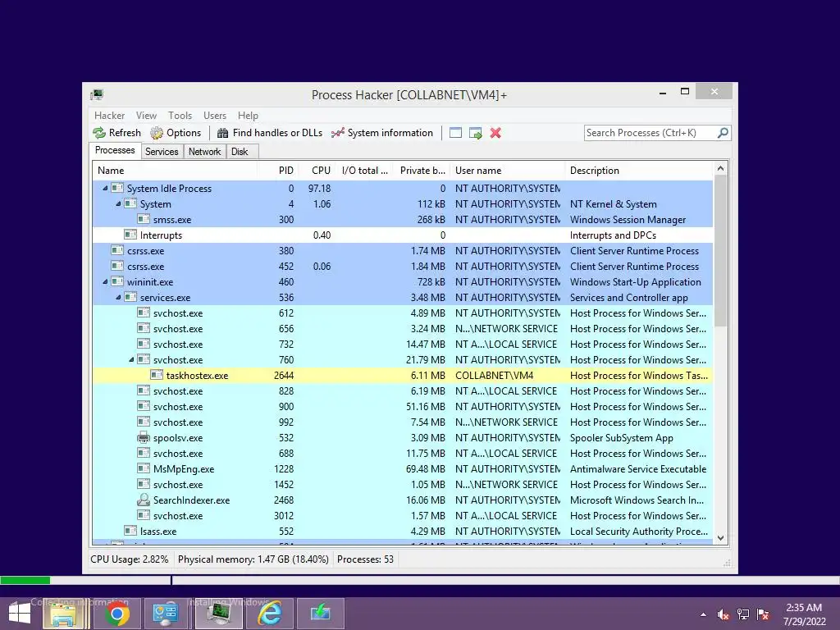Click the Interrupts row icon
Viewport: 840px width, 630px height.
[130, 235]
